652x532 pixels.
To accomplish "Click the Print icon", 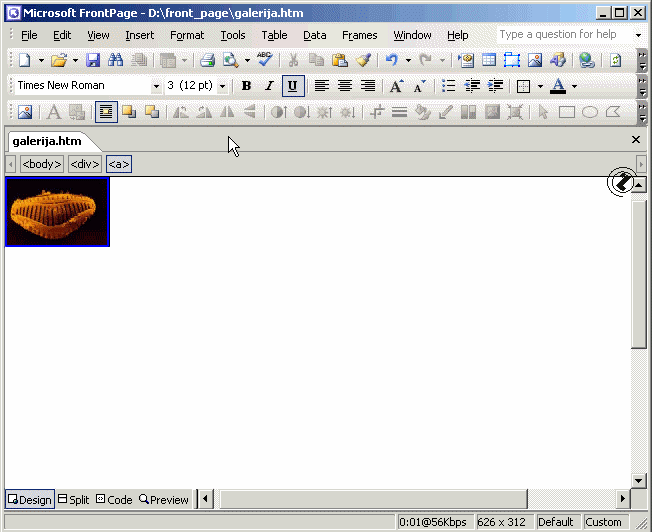I will [x=207, y=60].
